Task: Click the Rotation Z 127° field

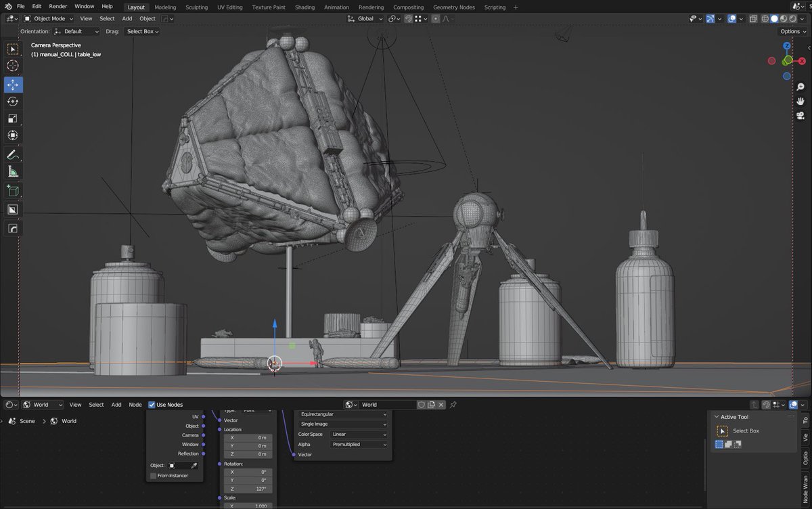Action: tap(248, 489)
